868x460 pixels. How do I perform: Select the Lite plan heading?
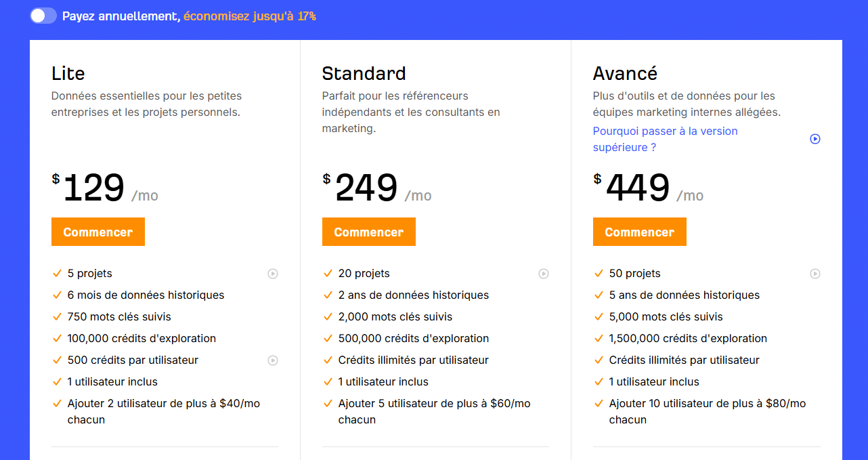(68, 73)
